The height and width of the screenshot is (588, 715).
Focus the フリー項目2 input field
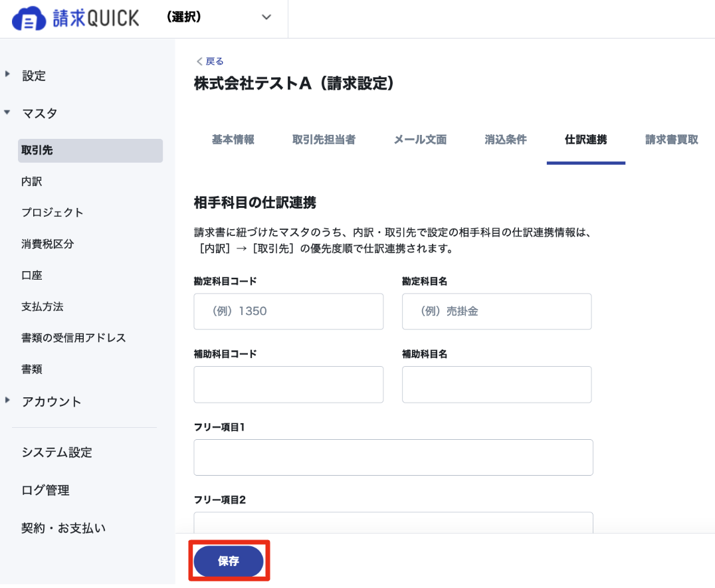(x=393, y=522)
